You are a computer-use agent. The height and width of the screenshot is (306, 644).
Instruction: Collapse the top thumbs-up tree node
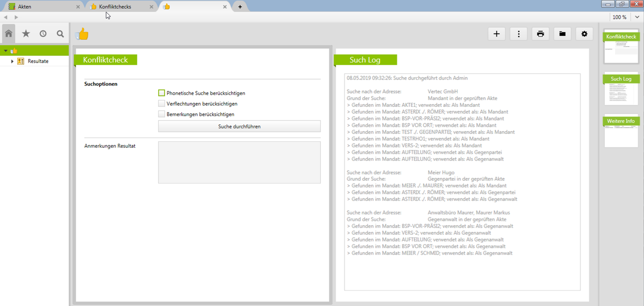click(5, 51)
